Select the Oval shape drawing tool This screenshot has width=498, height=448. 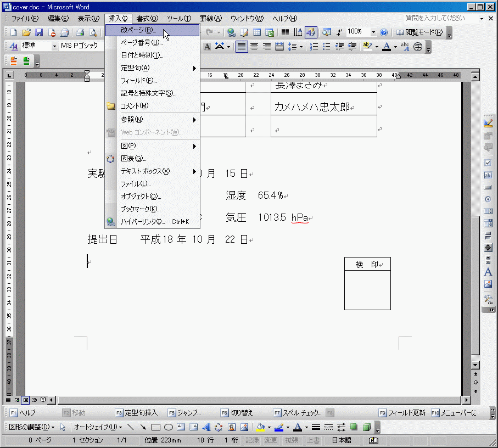click(x=169, y=427)
